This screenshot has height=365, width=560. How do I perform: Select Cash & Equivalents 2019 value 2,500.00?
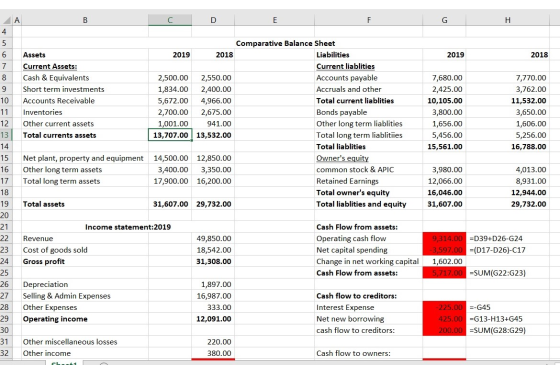(170, 78)
